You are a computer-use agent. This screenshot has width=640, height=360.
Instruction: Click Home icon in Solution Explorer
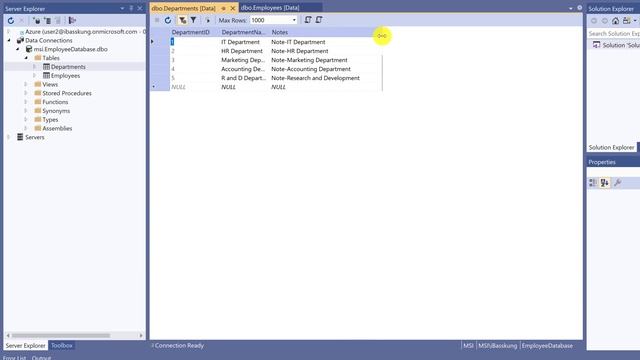click(616, 20)
